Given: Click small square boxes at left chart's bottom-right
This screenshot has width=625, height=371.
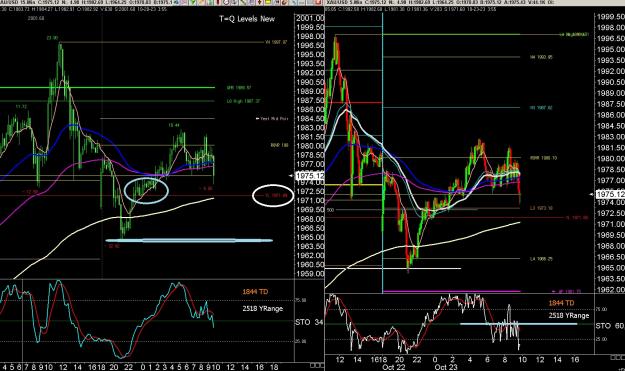Looking at the screenshot, I should coord(317,365).
